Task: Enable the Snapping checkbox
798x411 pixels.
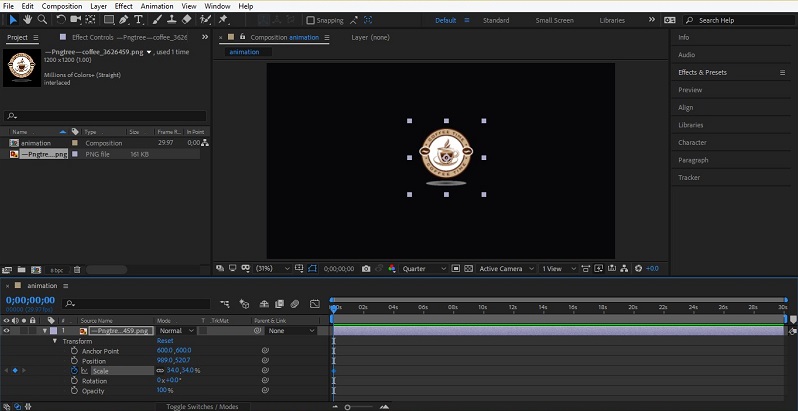Action: click(310, 20)
